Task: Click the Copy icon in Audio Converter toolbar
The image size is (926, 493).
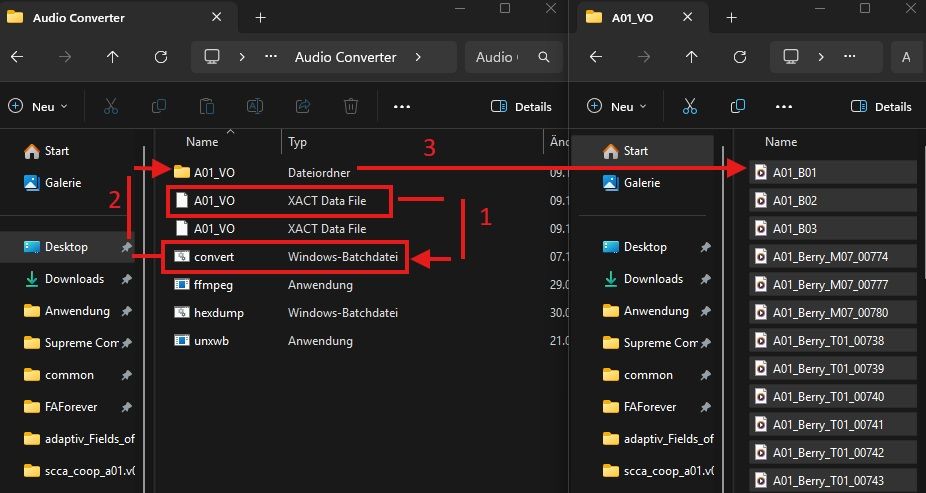Action: click(x=158, y=107)
